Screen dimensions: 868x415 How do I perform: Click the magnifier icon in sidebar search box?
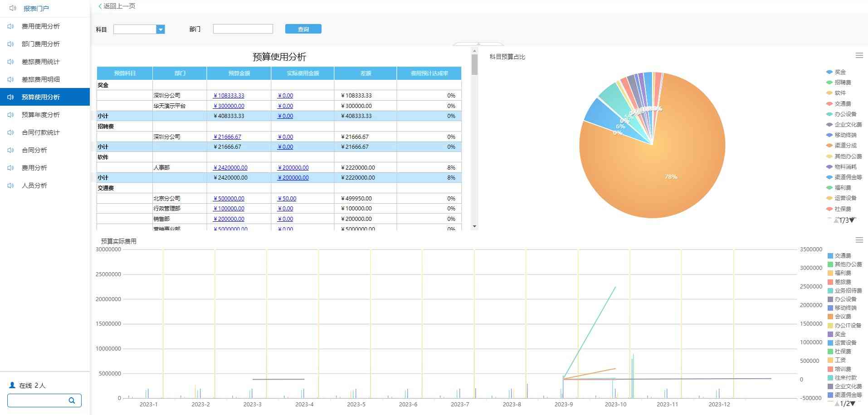point(72,400)
